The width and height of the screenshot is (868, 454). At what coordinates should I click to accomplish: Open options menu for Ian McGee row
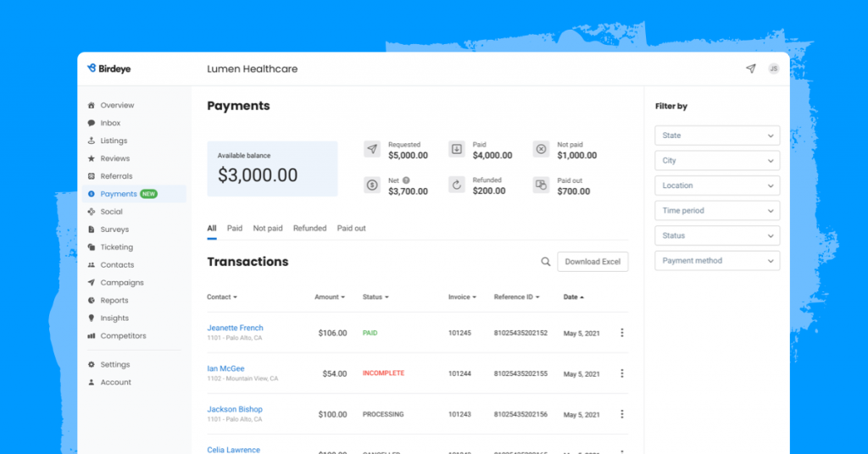[621, 374]
